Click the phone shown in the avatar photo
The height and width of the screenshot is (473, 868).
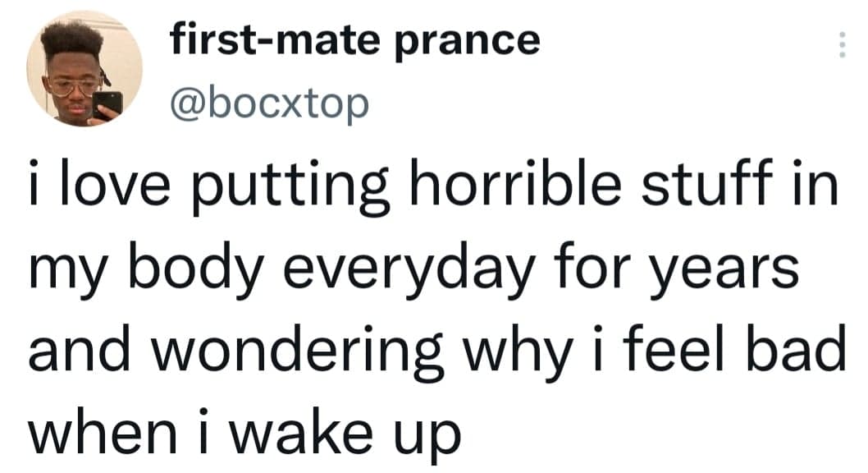(x=108, y=103)
